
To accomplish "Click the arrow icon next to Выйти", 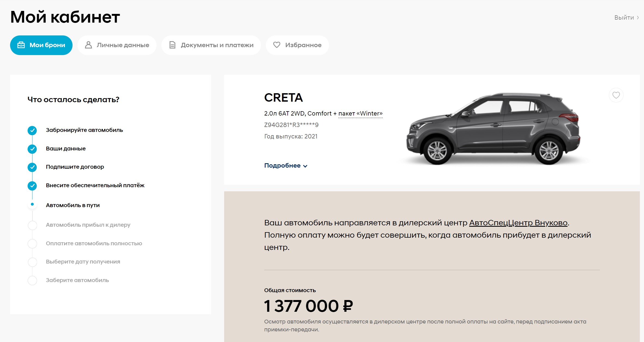I will (638, 17).
